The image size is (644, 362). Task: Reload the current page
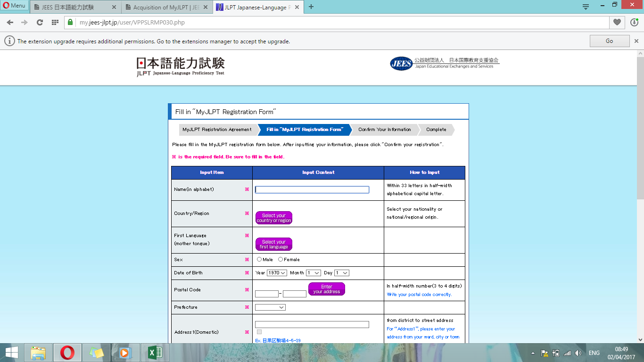(x=40, y=22)
